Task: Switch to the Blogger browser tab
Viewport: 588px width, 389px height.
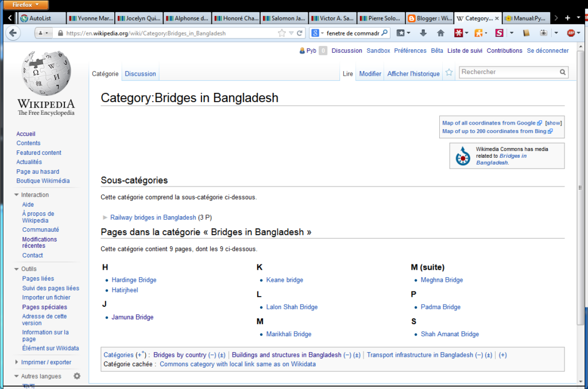Action: [x=429, y=18]
